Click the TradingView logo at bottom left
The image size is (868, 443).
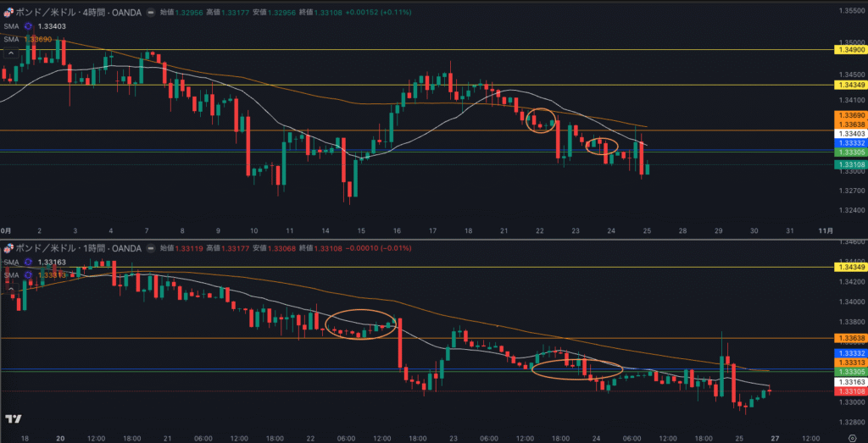(x=13, y=418)
